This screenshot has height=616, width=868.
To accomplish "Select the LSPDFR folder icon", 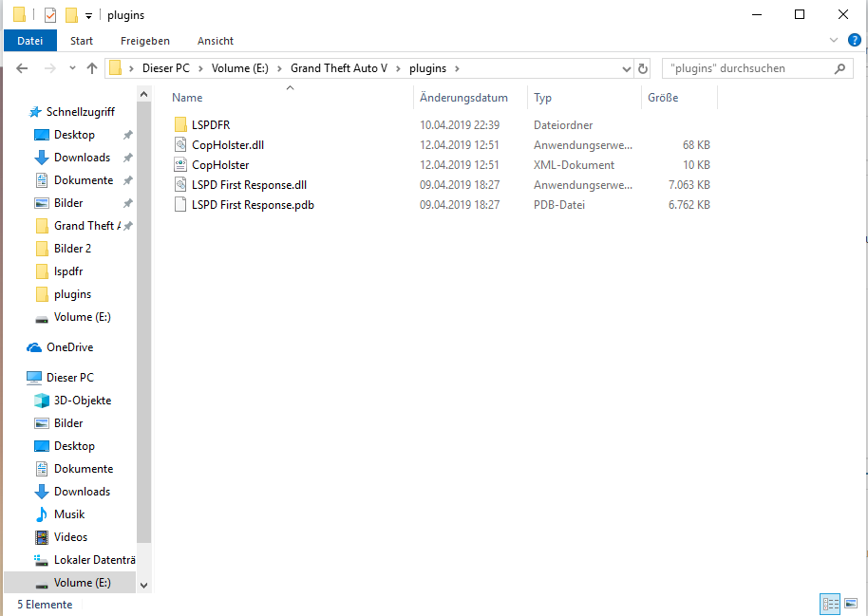I will tap(180, 125).
